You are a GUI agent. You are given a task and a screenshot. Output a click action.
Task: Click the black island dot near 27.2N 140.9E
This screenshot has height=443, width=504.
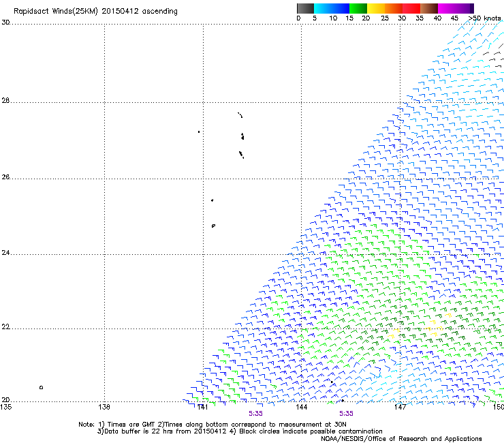click(199, 132)
